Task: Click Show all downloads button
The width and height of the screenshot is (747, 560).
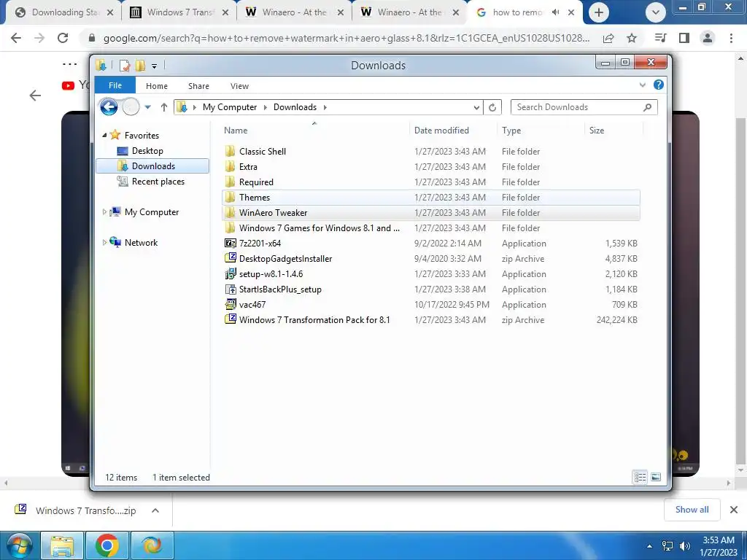Action: pyautogui.click(x=692, y=510)
